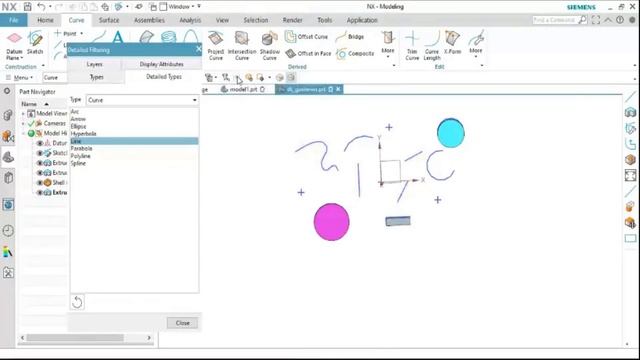Switch to the Layers tab in Detailed Filtering
The width and height of the screenshot is (640, 360).
click(94, 64)
